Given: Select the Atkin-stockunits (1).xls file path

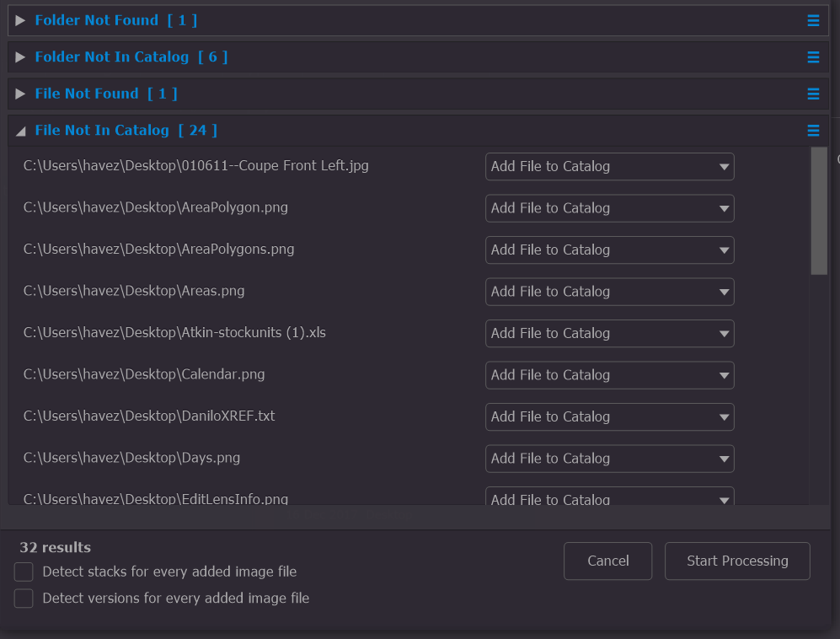Looking at the screenshot, I should (x=174, y=333).
